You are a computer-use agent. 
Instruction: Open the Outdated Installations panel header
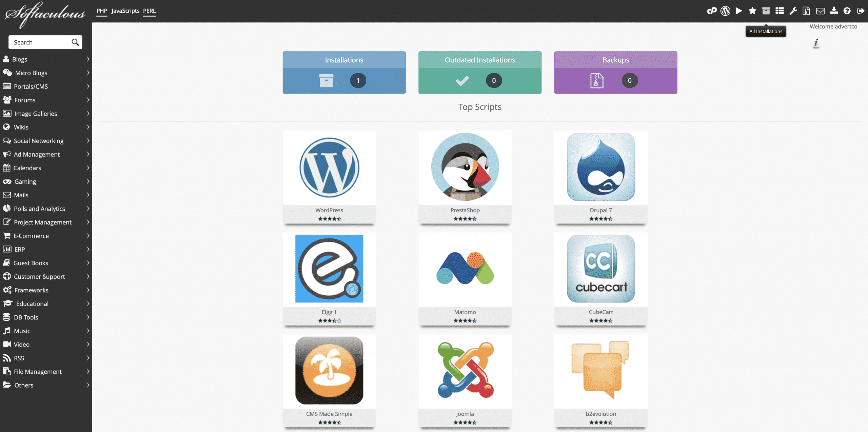[480, 60]
